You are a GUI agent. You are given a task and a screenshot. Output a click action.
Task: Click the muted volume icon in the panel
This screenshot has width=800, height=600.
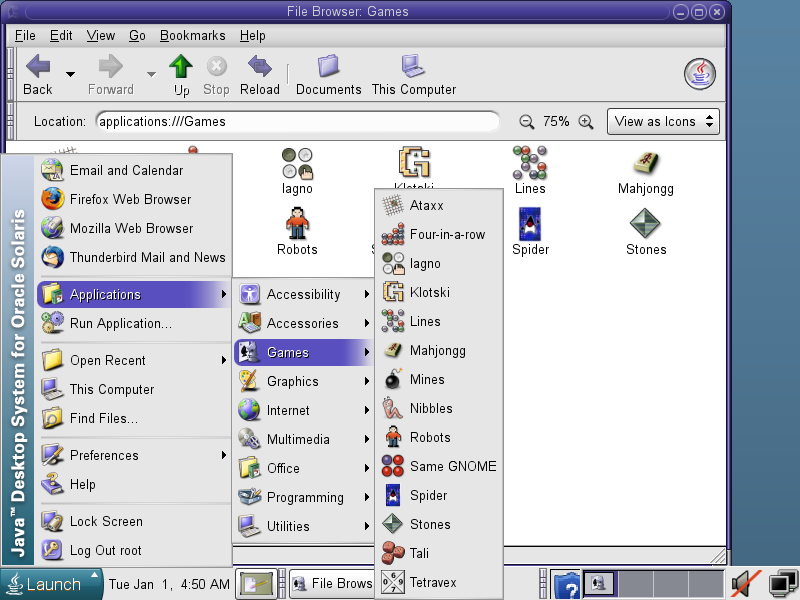(x=745, y=584)
